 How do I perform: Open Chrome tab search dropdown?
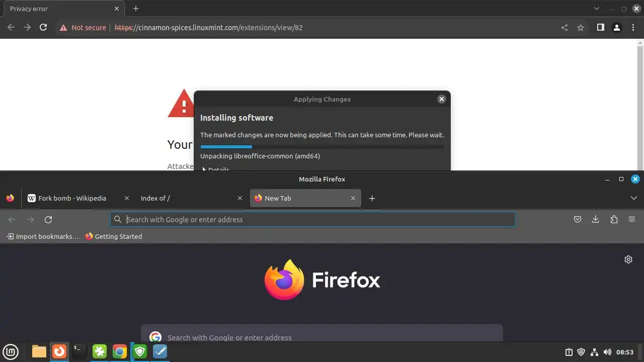click(597, 9)
